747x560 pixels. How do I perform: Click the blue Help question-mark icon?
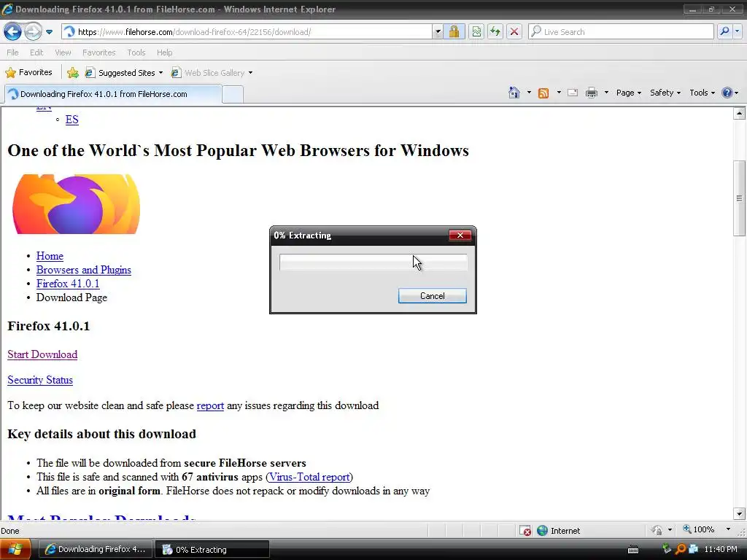[727, 93]
